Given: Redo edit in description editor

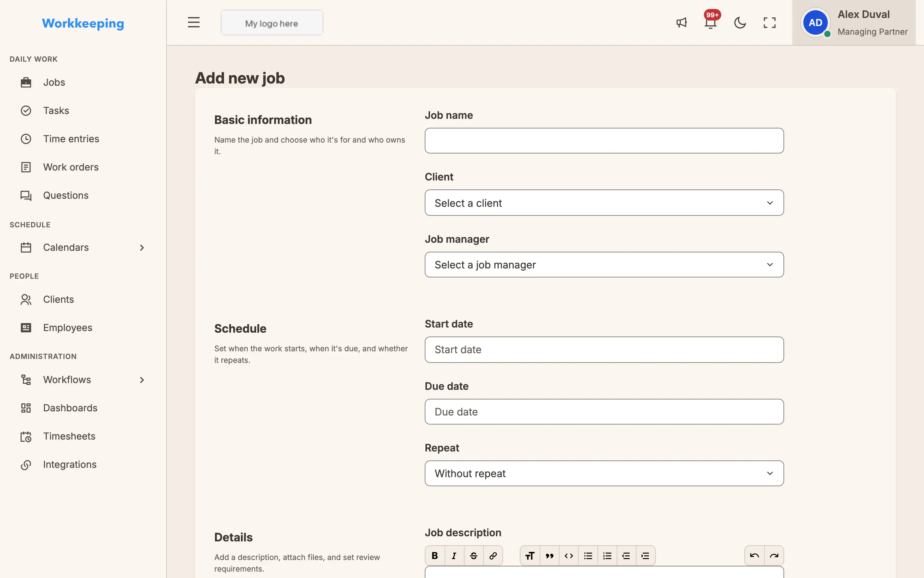Looking at the screenshot, I should pos(774,556).
